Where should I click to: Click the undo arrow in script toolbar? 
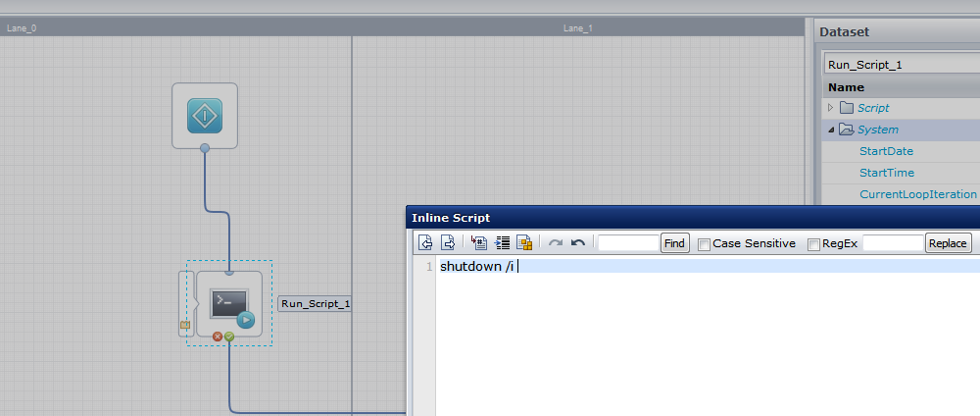point(578,242)
